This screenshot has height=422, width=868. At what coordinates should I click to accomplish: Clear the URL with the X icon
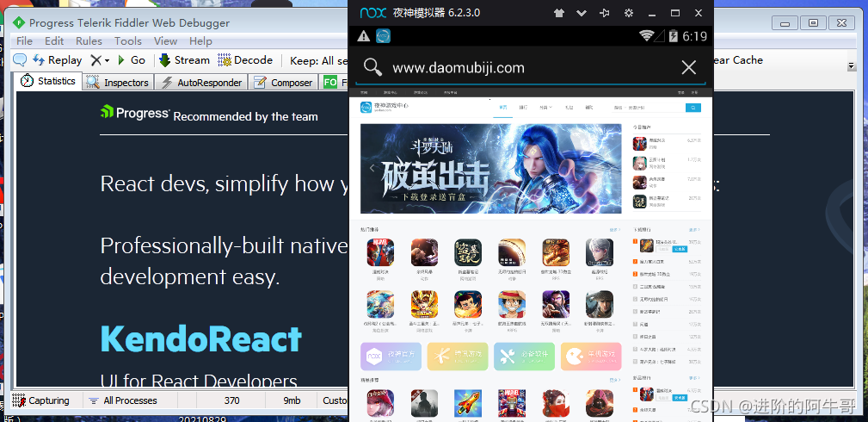tap(689, 68)
